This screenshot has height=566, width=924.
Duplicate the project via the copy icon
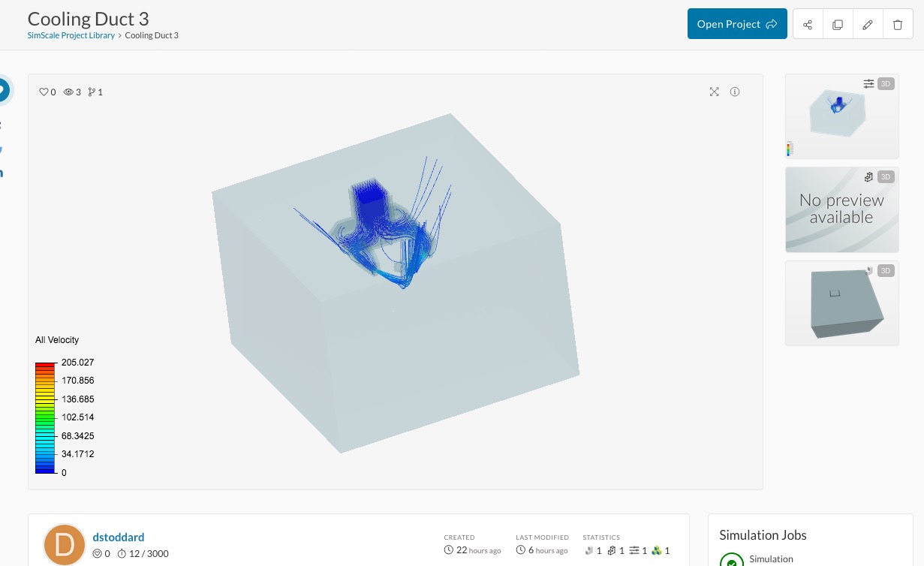pos(838,24)
